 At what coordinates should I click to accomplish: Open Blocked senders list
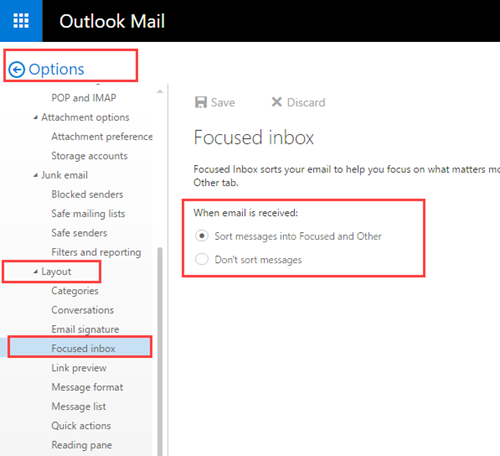87,194
